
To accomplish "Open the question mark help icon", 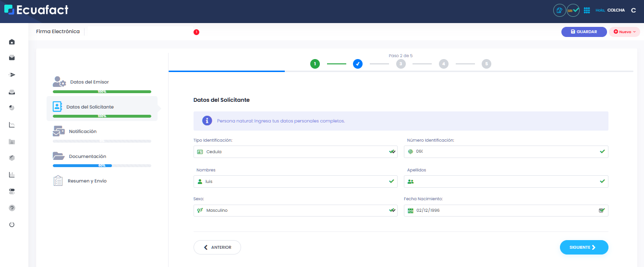I will point(12,208).
